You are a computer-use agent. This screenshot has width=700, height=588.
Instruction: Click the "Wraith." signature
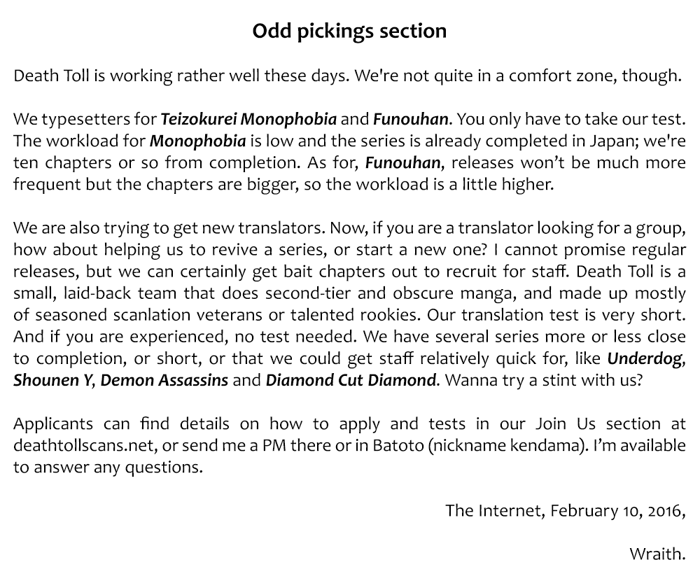(657, 554)
